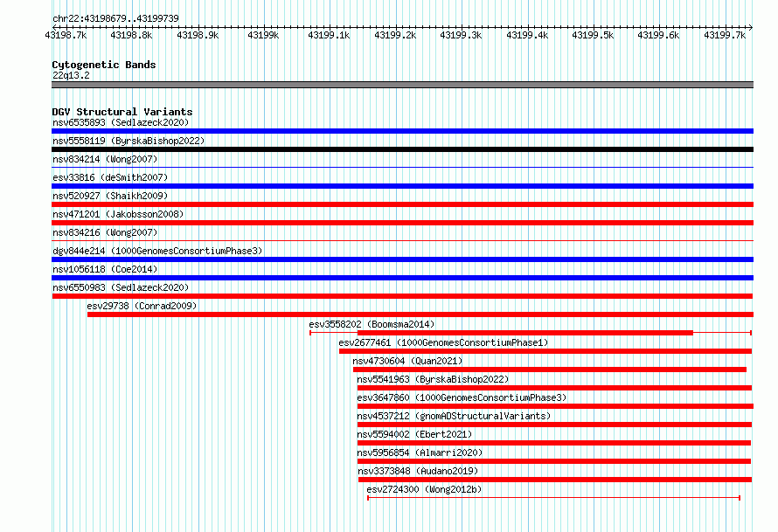Open variant esv3558202 (Boomsma2014) label

pyautogui.click(x=372, y=324)
